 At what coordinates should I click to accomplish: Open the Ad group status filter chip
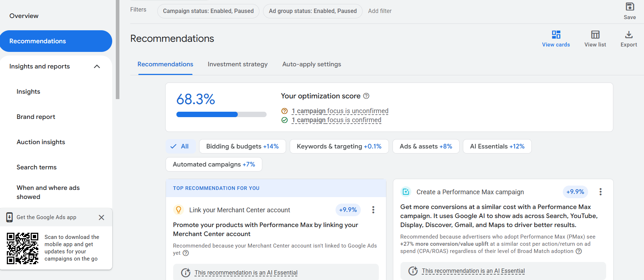click(312, 11)
